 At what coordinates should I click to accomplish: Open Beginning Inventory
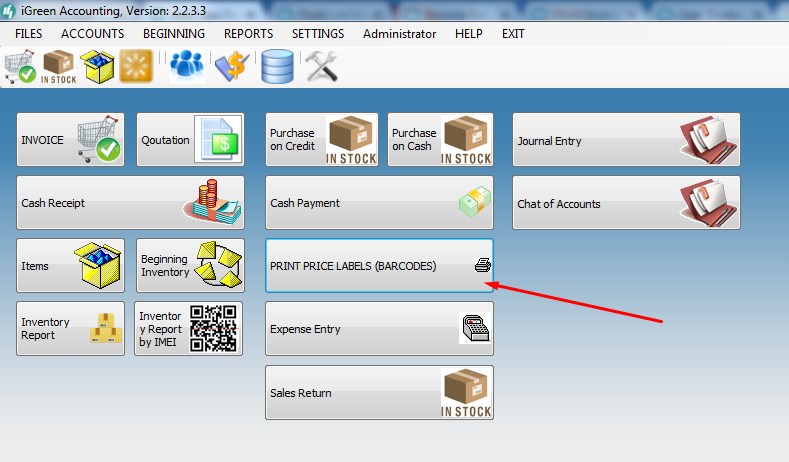tap(190, 265)
